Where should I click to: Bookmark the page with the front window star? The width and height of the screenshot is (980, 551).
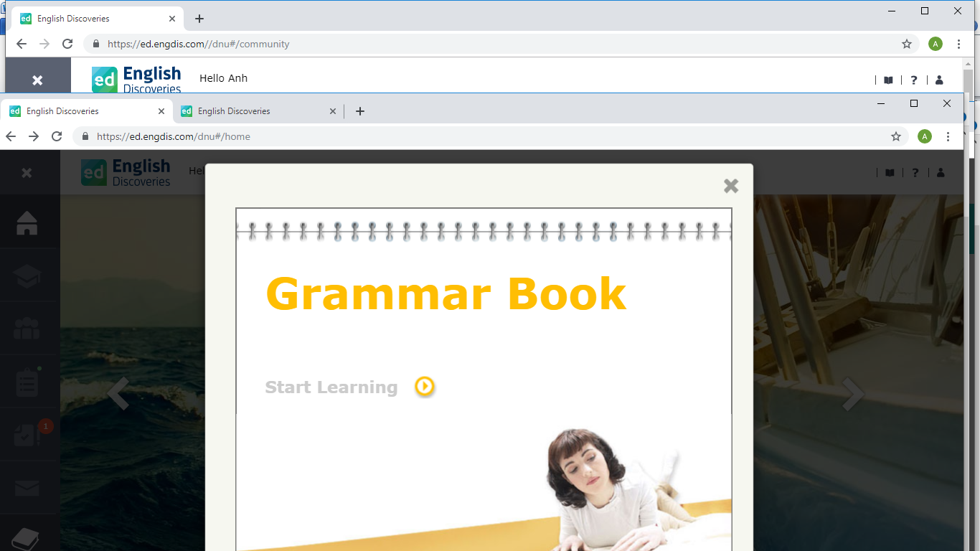click(896, 136)
